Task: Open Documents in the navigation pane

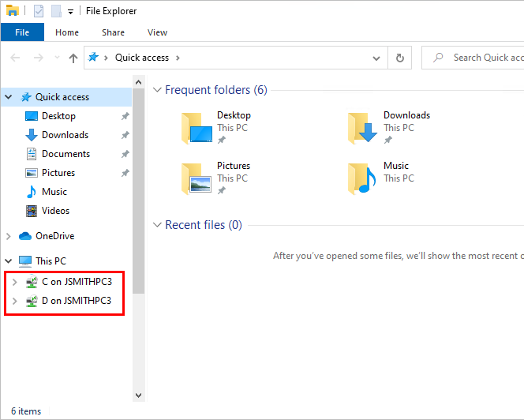Action: point(65,154)
